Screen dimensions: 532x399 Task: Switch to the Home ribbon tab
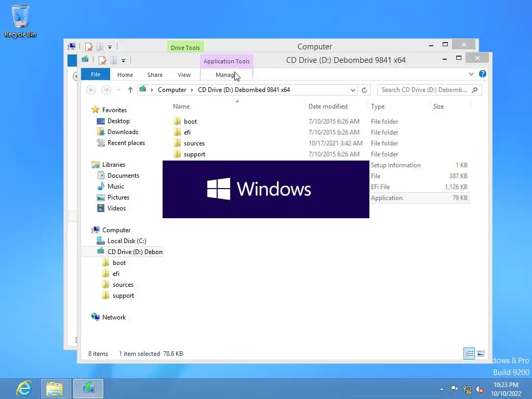point(125,75)
